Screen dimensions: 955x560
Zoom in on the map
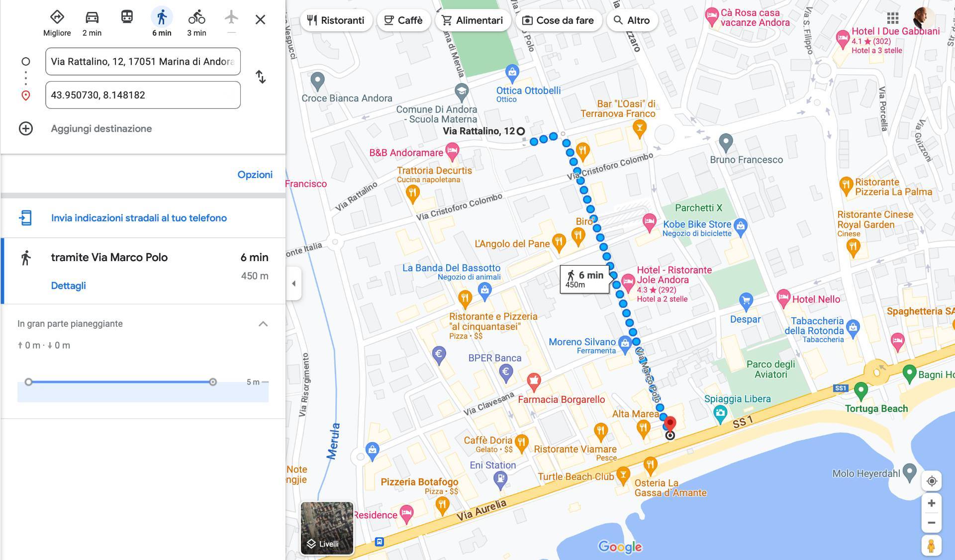coord(932,503)
